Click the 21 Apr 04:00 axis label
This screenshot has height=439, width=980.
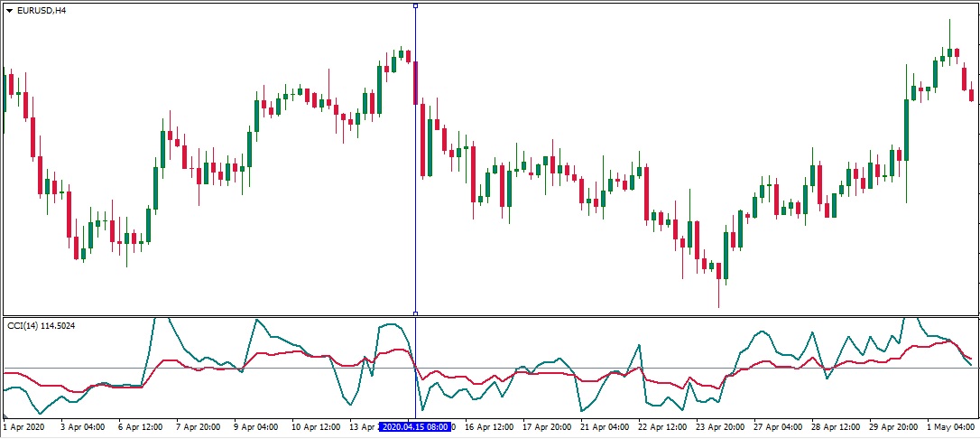click(x=605, y=427)
